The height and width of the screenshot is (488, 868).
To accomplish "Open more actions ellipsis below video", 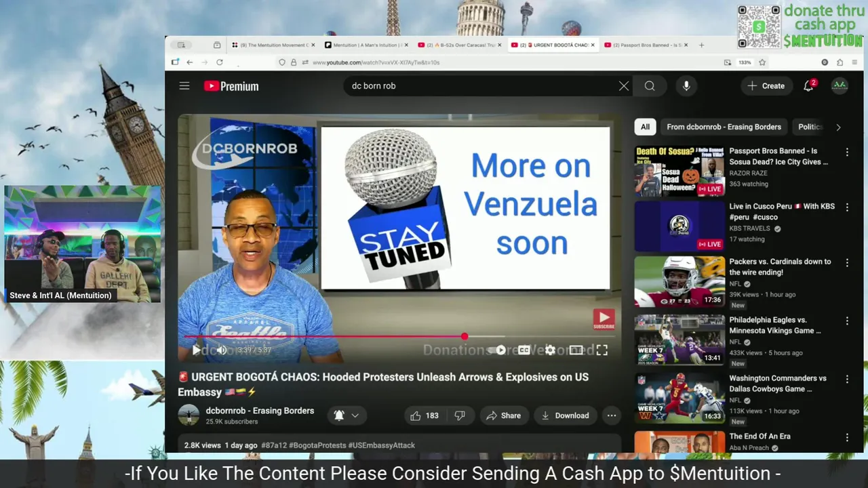I will click(611, 415).
